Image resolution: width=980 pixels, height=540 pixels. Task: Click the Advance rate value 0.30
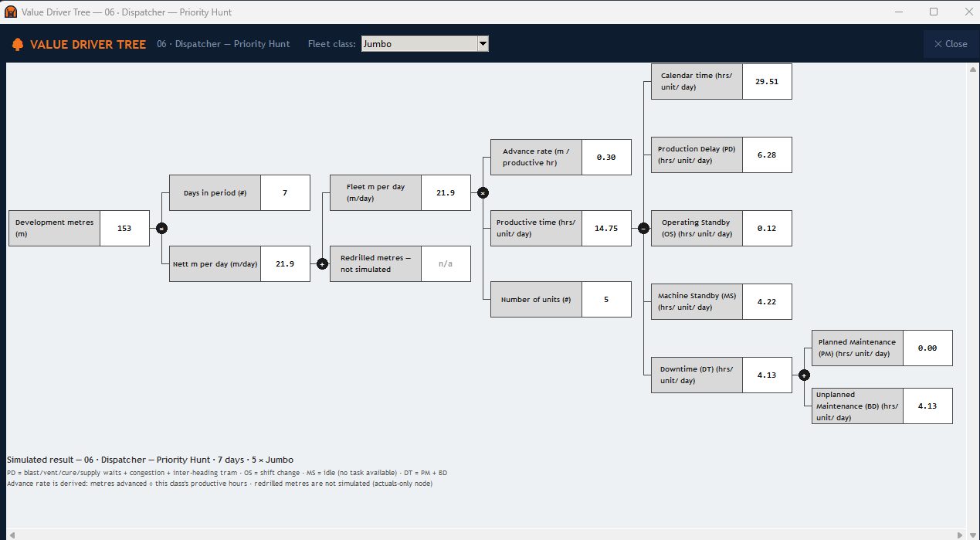tap(606, 157)
